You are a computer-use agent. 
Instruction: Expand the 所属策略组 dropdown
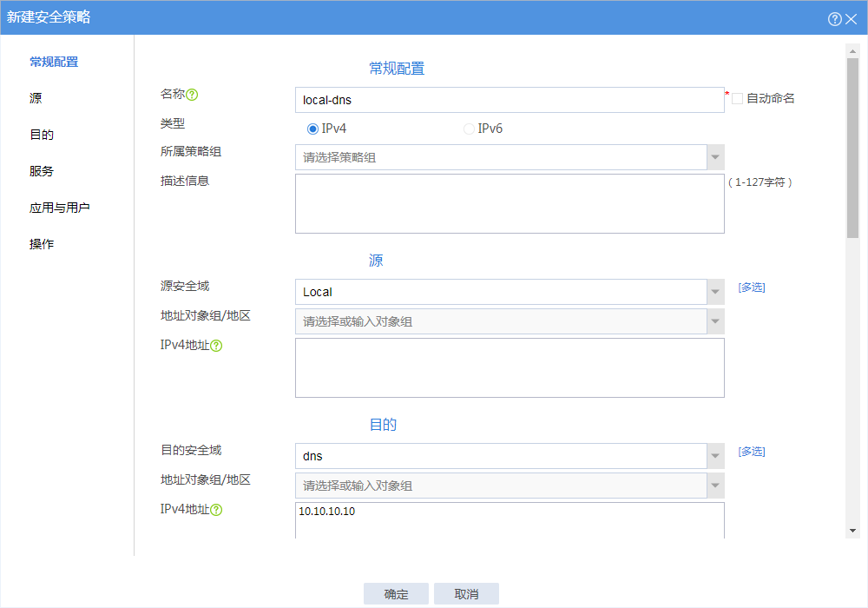[715, 157]
